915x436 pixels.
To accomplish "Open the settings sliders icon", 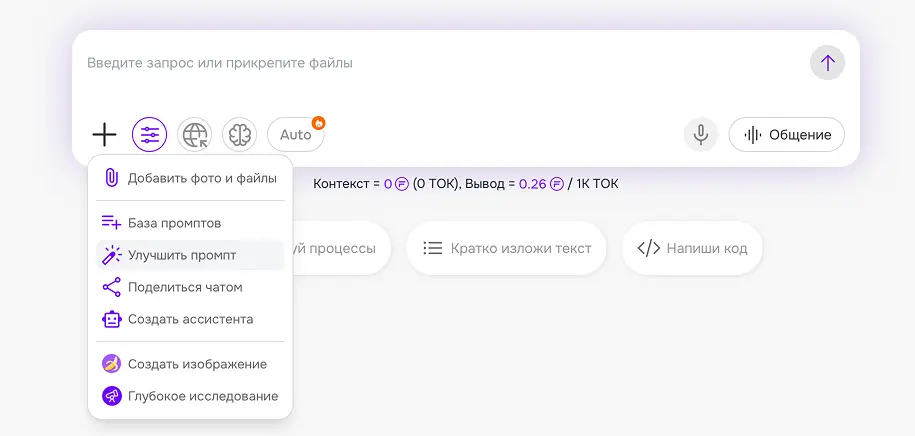I will (149, 135).
